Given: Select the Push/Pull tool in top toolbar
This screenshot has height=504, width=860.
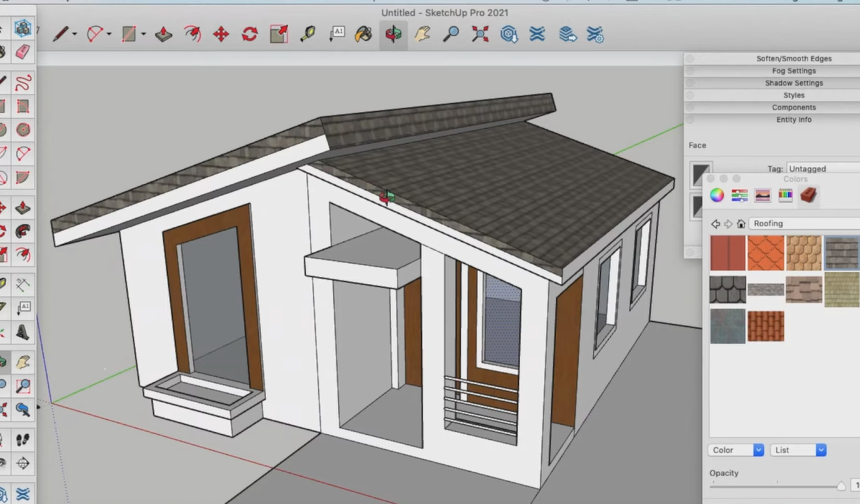Looking at the screenshot, I should (x=164, y=34).
